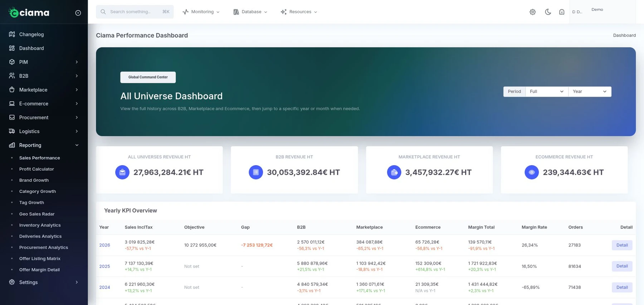Click the Resources sparkle icon
This screenshot has width=644, height=305.
(284, 12)
